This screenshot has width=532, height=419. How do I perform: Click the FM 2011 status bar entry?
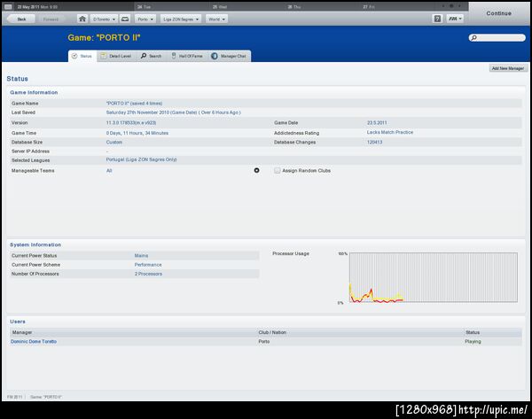pyautogui.click(x=14, y=397)
